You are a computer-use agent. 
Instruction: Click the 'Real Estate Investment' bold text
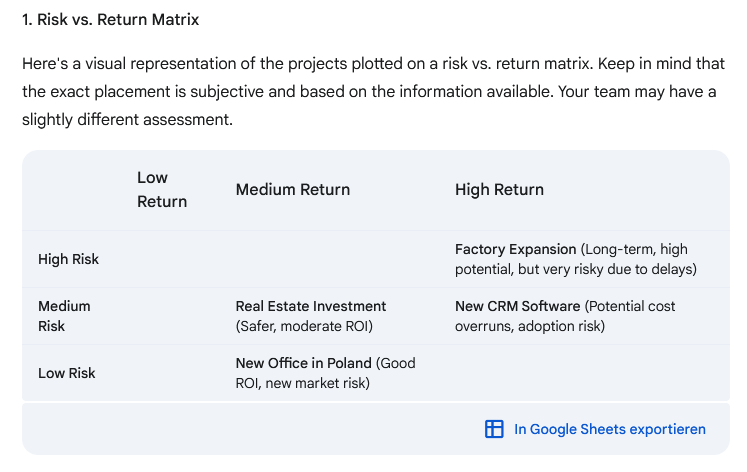point(311,306)
